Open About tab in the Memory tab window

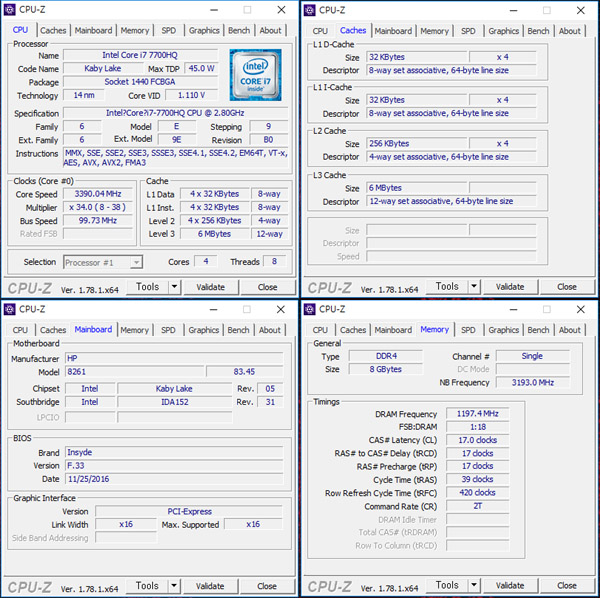pyautogui.click(x=569, y=330)
